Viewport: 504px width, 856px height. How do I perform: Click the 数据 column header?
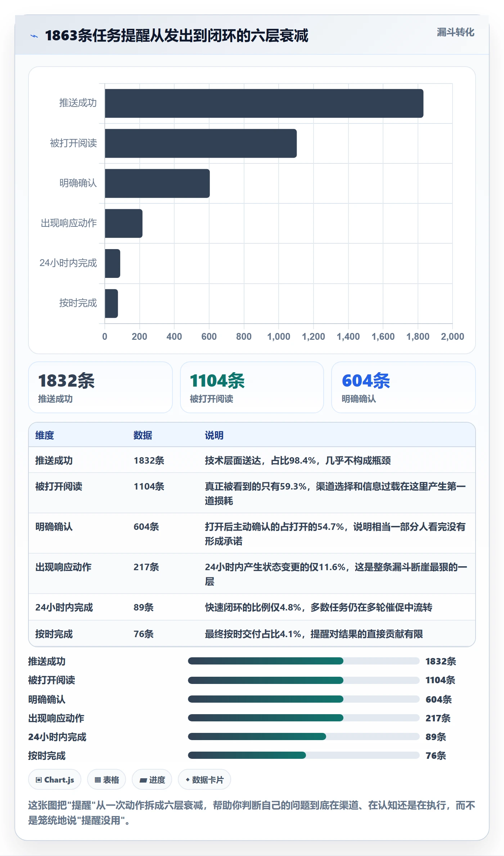[x=143, y=435]
